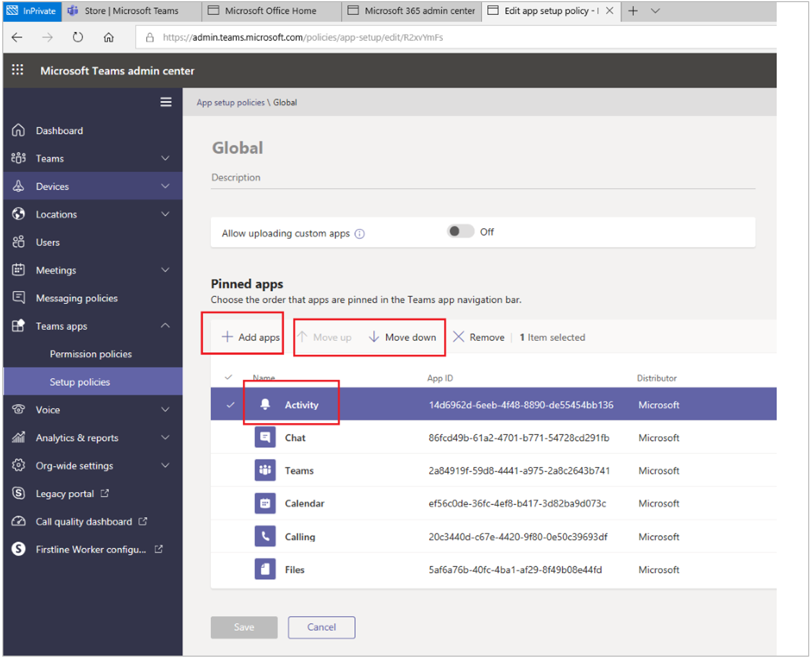Click the external link icon for Legacy portal

pos(105,493)
